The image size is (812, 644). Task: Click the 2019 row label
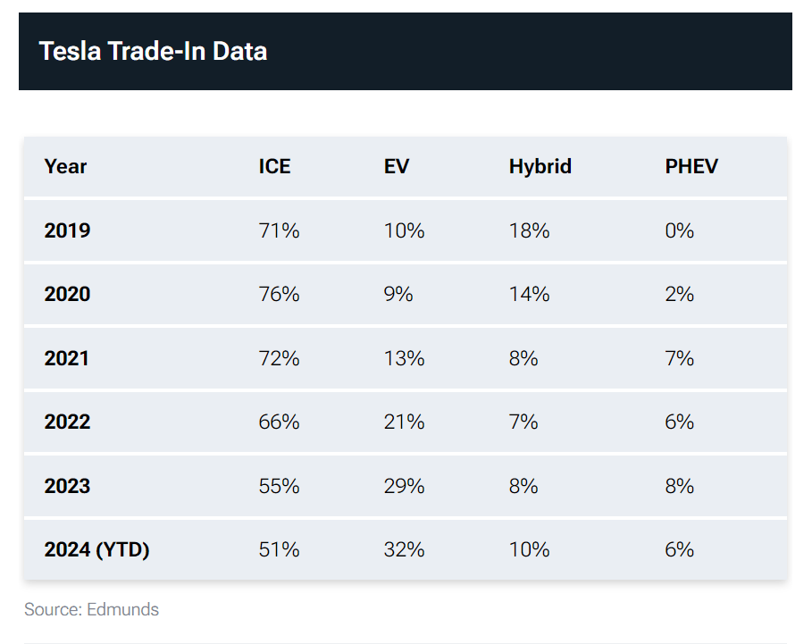tap(67, 230)
